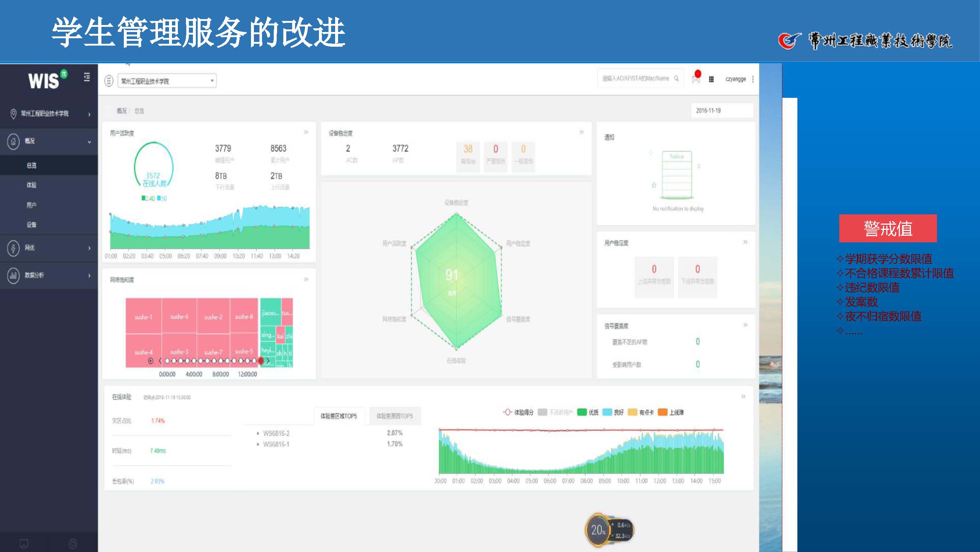The height and width of the screenshot is (552, 980).
Task: Select 体验 in sidebar submenu
Action: point(32,185)
